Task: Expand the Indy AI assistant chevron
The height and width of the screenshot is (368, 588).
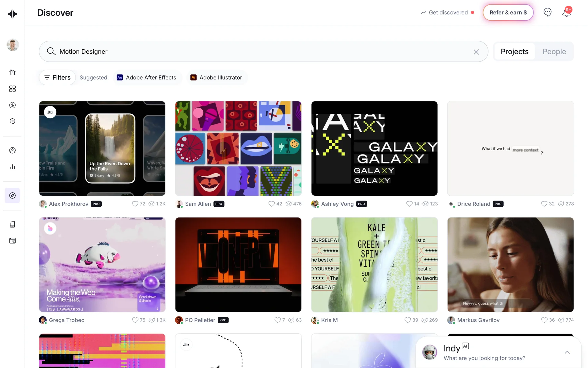Action: (x=567, y=352)
